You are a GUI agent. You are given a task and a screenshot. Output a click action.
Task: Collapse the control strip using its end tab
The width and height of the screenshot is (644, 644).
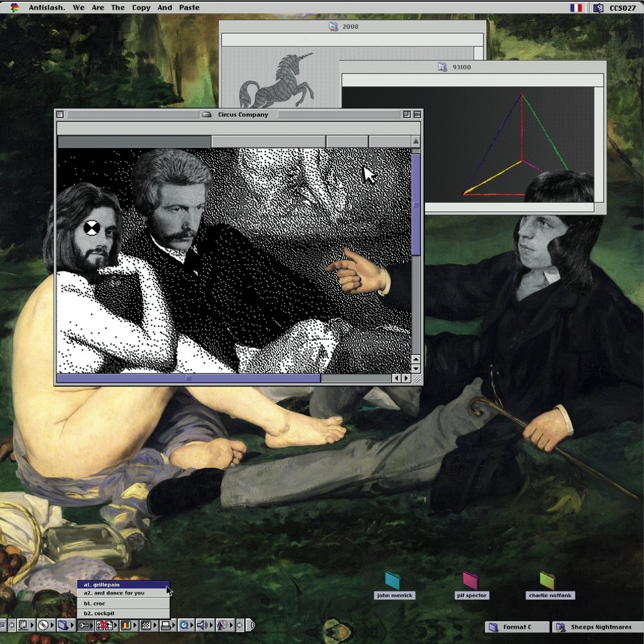[251, 625]
